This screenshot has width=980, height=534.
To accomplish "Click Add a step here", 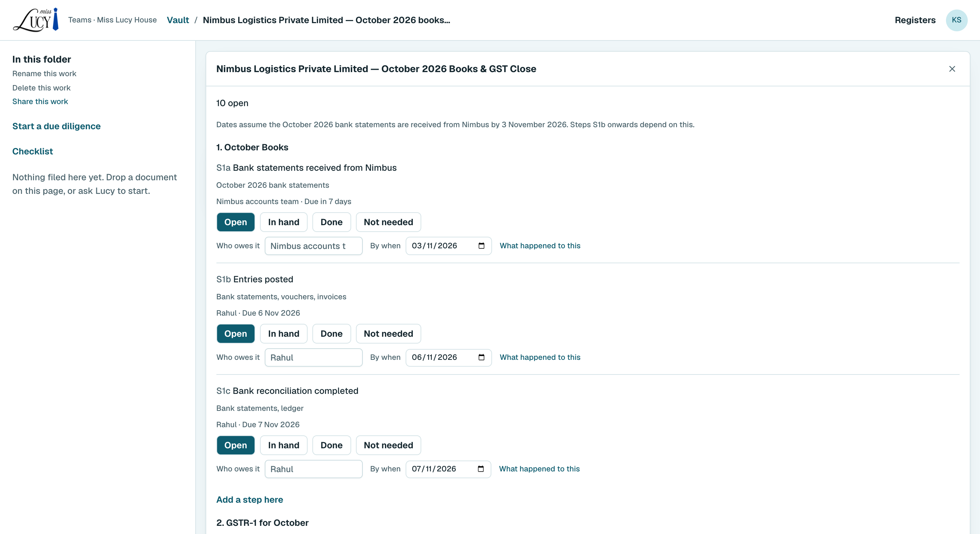I will coord(249,500).
